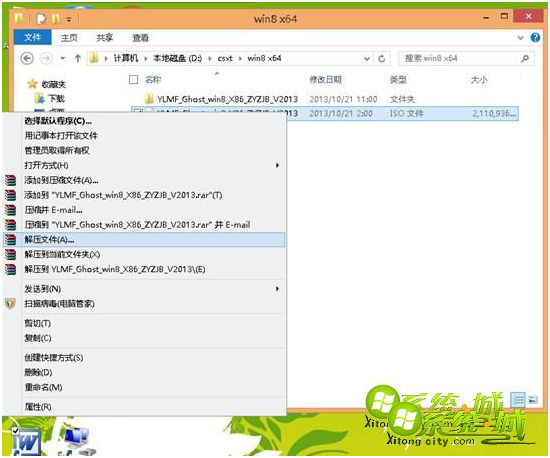Click csxt in the address path
The width and height of the screenshot is (550, 458).
[225, 59]
